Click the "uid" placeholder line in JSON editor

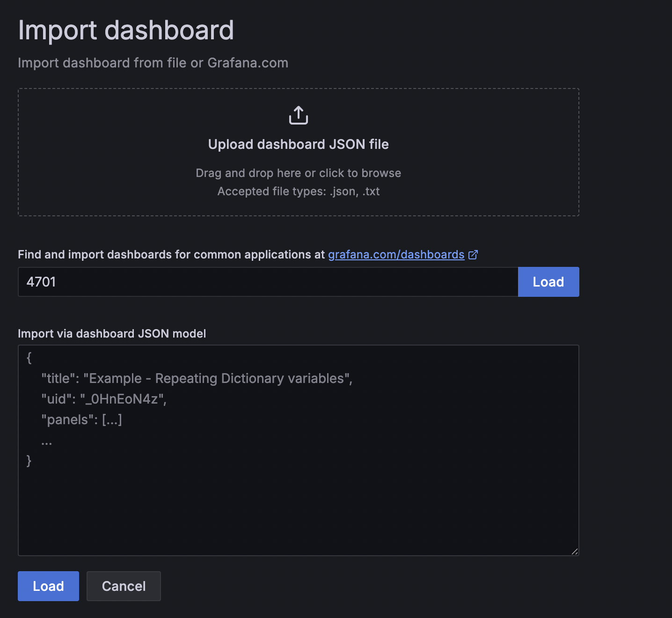coord(104,399)
